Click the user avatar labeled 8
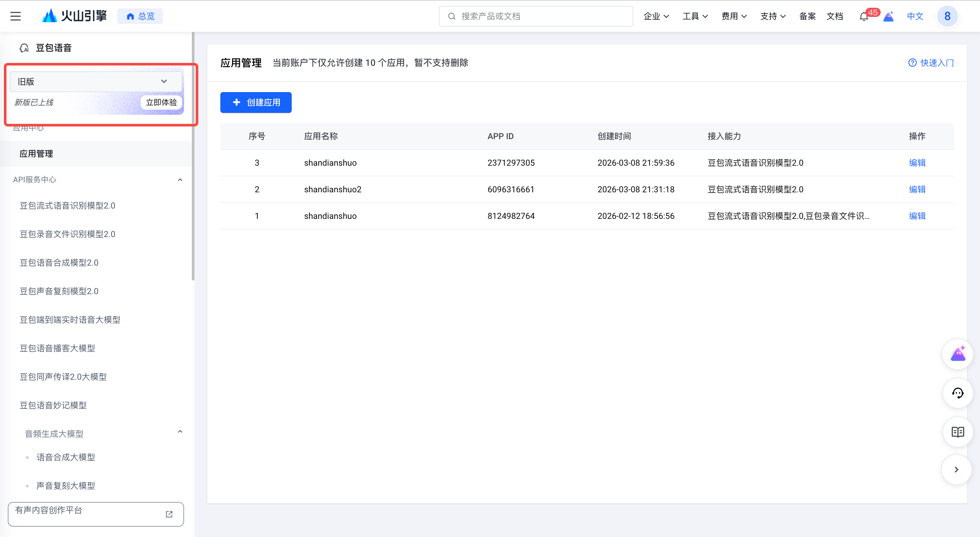980x537 pixels. click(947, 16)
